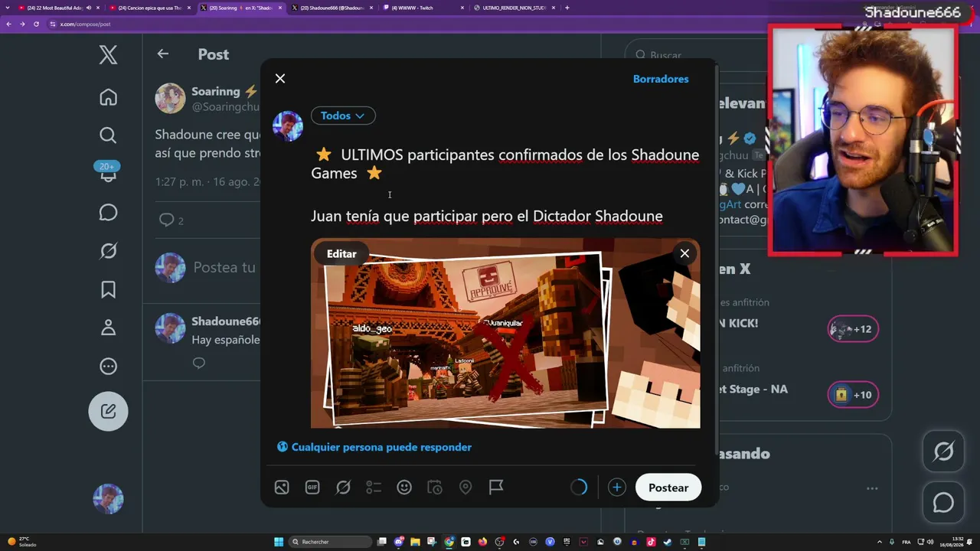
Task: Click the Rechercher taskbar search box
Action: [x=331, y=542]
